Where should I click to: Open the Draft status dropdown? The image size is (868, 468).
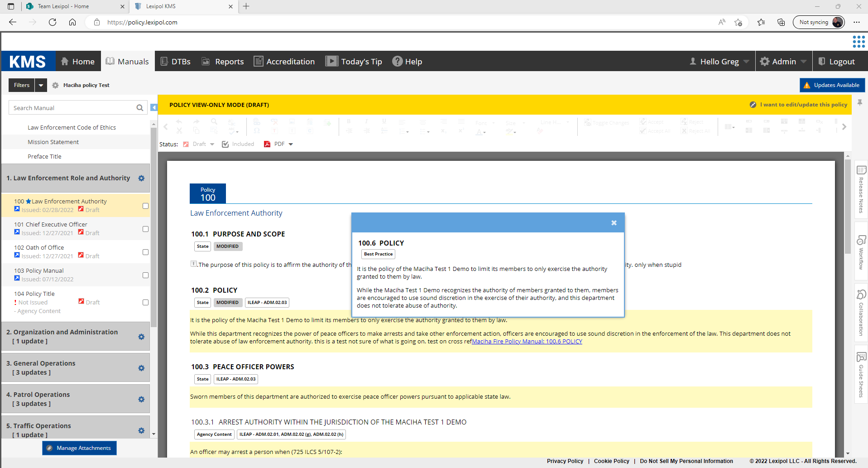click(x=212, y=145)
